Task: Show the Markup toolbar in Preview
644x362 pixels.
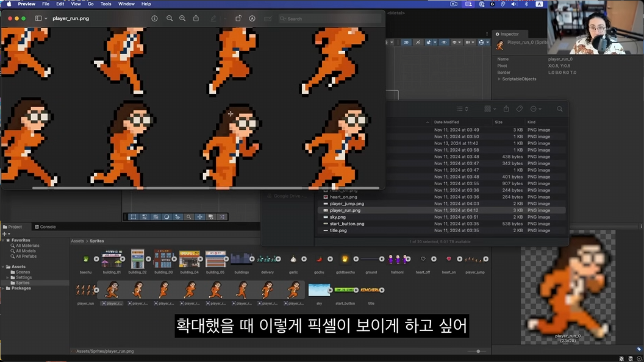Action: (252, 18)
